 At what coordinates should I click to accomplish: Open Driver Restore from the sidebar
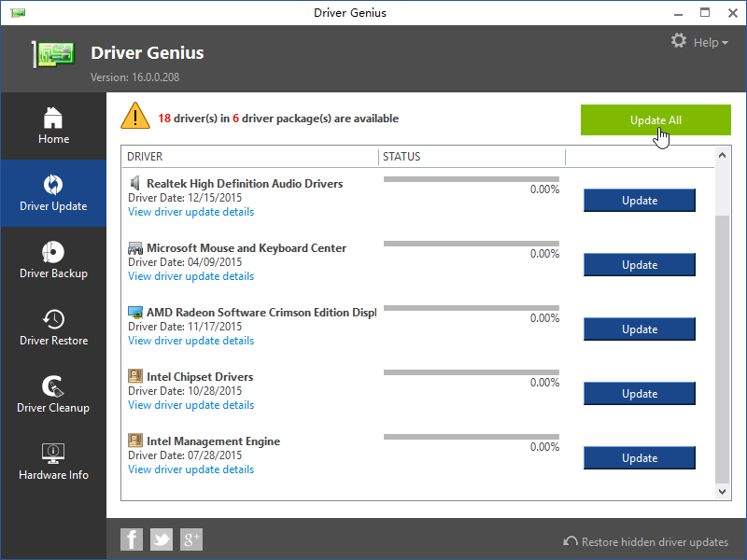pyautogui.click(x=53, y=327)
